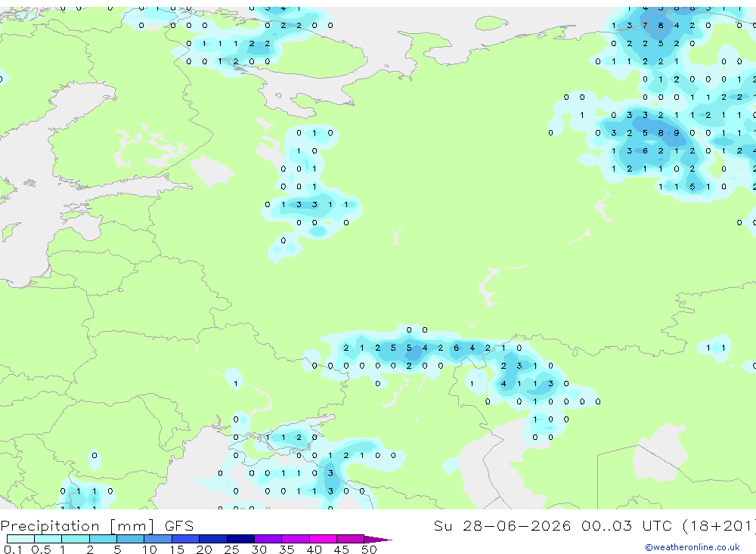Select the 40–45 mm magenta legend swatch
Viewport: 756px width, 554px height.
coord(323,539)
